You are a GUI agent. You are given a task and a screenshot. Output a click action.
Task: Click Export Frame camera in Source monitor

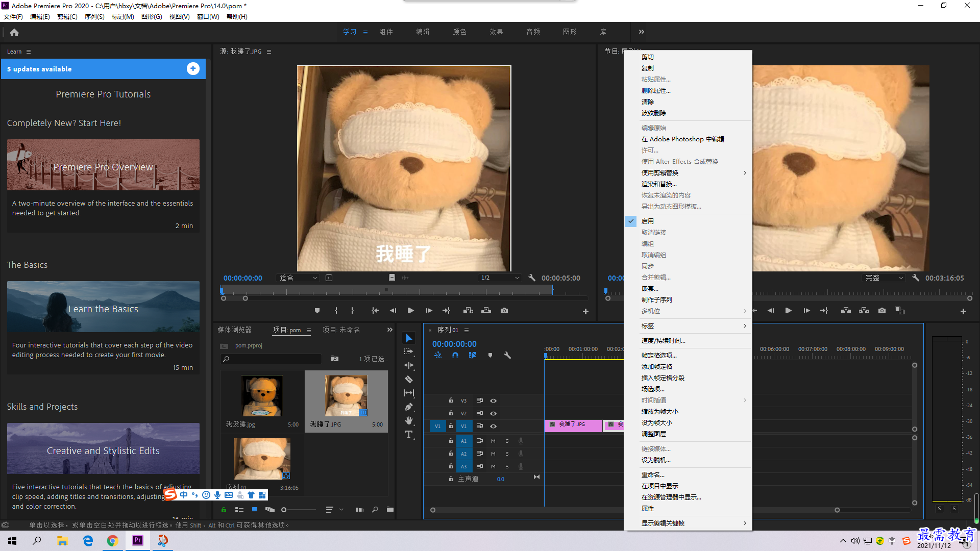(504, 311)
